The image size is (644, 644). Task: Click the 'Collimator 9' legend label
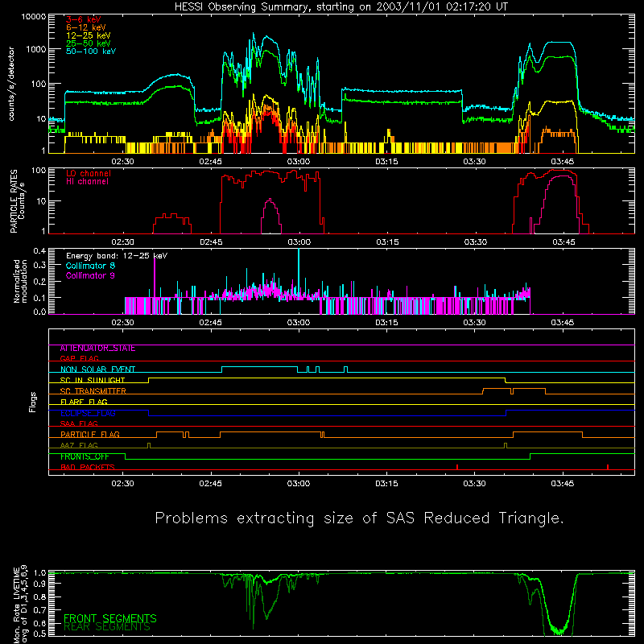90,275
